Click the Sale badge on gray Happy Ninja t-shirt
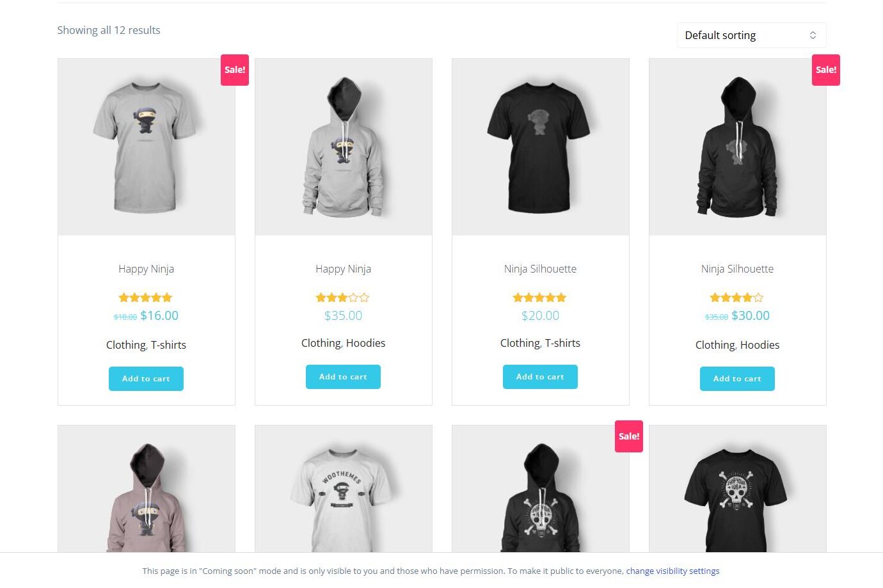Image resolution: width=883 pixels, height=588 pixels. click(235, 70)
